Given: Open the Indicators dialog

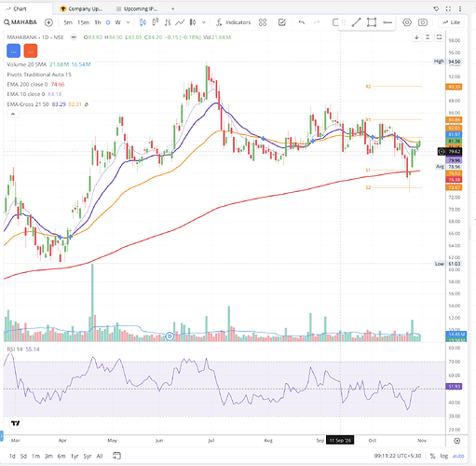Looking at the screenshot, I should click(x=234, y=22).
